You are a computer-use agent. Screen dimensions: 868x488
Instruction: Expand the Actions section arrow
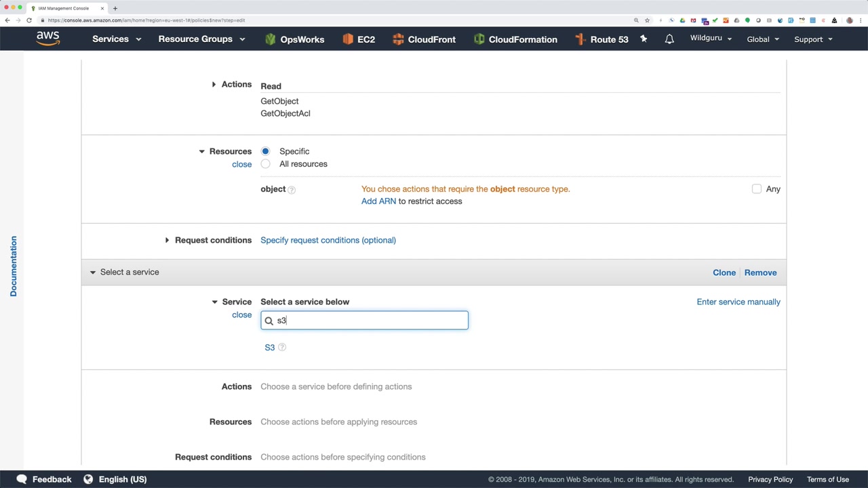[x=214, y=85]
